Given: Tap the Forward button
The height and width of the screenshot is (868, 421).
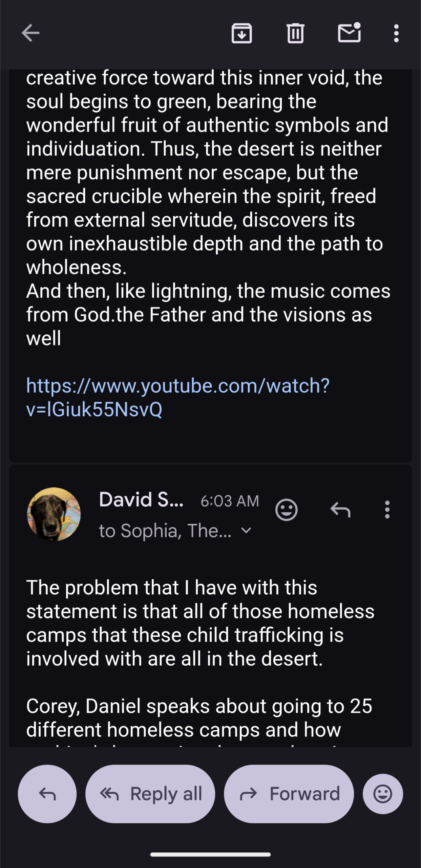Looking at the screenshot, I should click(x=289, y=794).
